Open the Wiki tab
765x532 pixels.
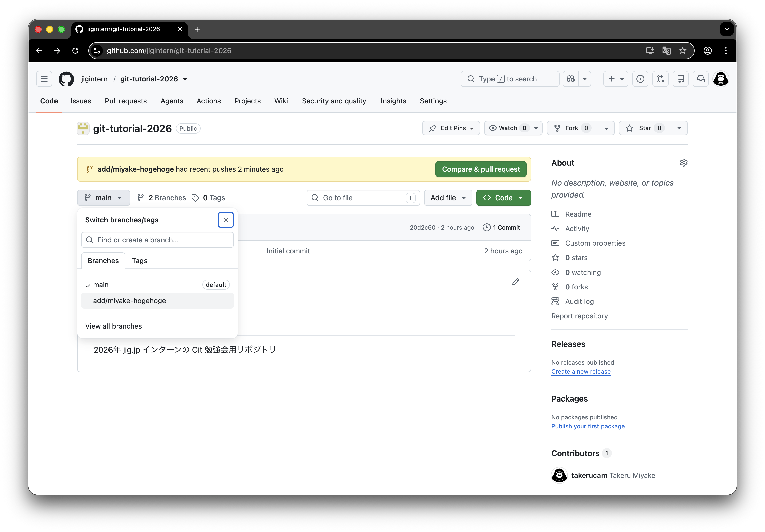(x=281, y=101)
